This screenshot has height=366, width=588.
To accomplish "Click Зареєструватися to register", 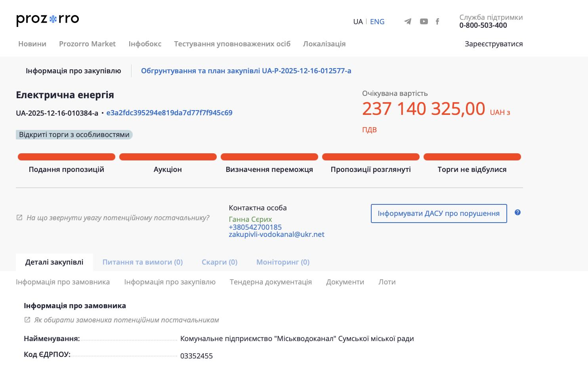I will tap(493, 44).
